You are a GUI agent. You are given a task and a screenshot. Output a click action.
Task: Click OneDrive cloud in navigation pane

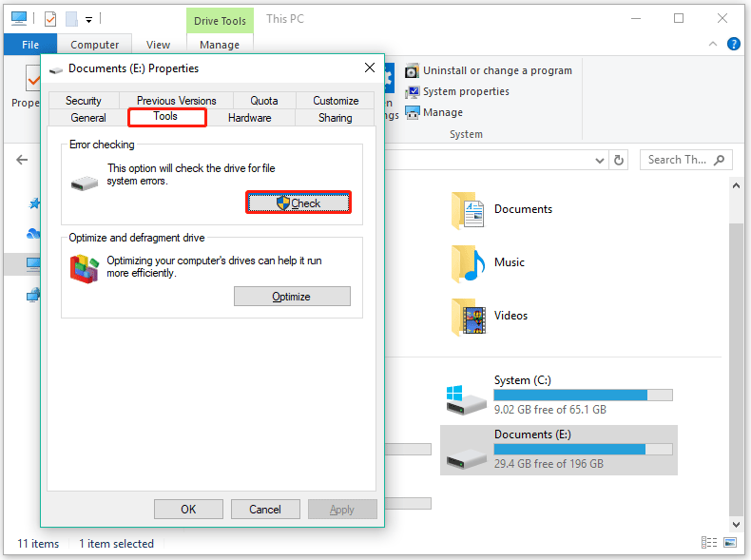33,233
